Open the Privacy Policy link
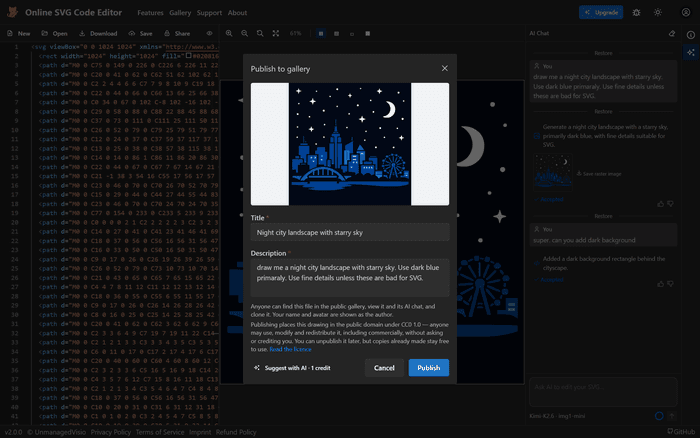The image size is (700, 438). [x=111, y=432]
